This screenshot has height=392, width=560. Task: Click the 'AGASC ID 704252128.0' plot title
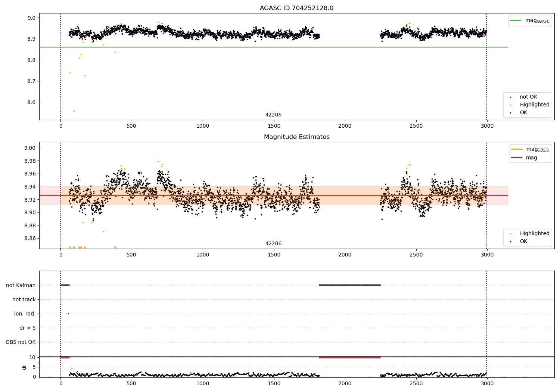pos(296,8)
